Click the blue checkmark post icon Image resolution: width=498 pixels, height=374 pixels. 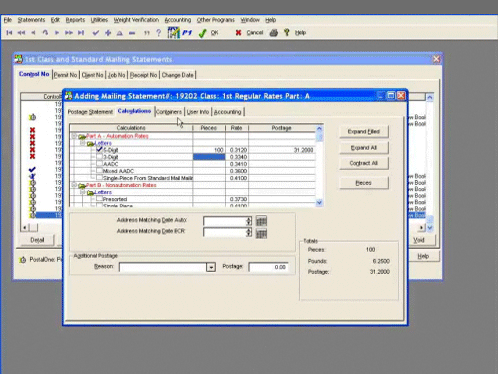[96, 33]
